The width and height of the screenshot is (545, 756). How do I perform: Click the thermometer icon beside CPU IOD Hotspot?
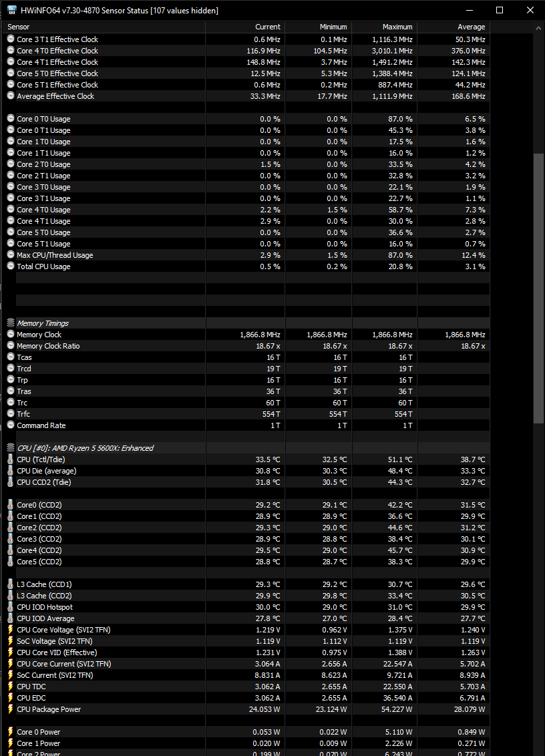(x=11, y=606)
